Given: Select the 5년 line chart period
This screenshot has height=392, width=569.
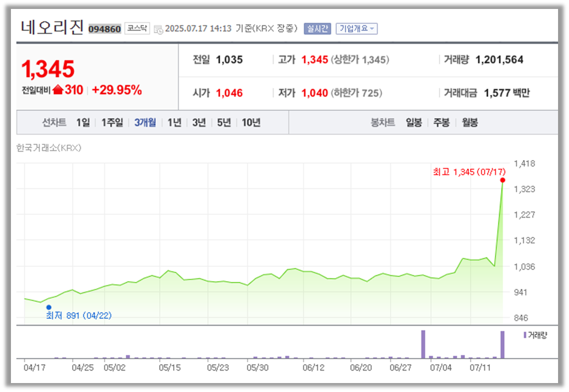Looking at the screenshot, I should 224,123.
